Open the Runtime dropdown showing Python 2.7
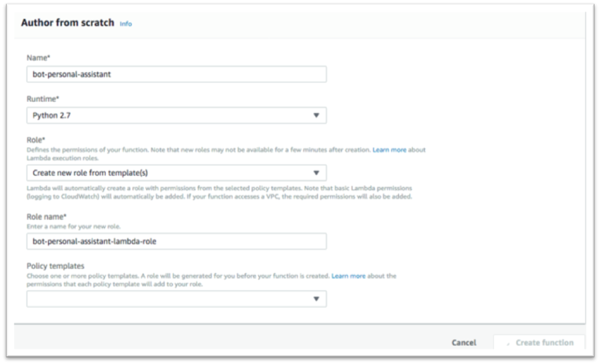This screenshot has height=364, width=600. (x=177, y=115)
